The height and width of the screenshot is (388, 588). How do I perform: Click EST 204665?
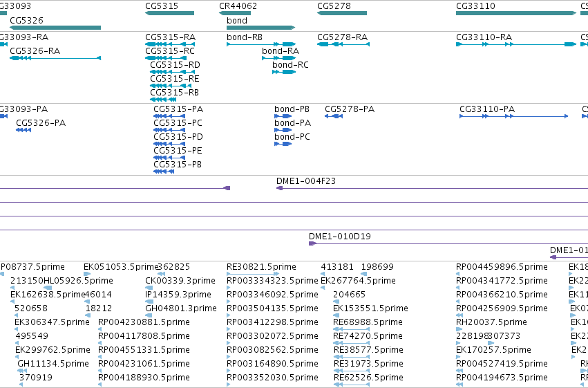click(x=336, y=302)
